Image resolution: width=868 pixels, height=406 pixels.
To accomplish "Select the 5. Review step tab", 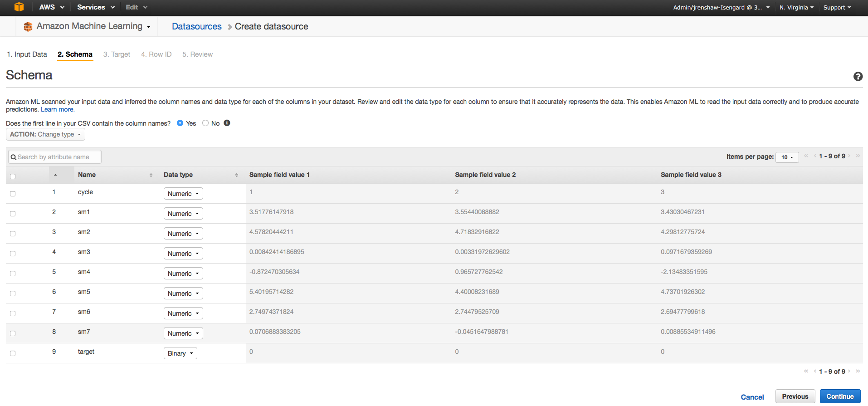I will point(197,54).
